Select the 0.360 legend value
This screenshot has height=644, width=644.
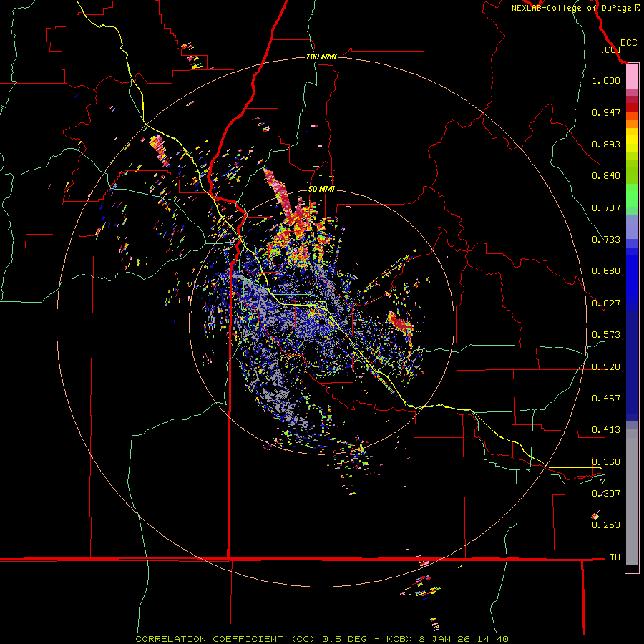[x=606, y=462]
